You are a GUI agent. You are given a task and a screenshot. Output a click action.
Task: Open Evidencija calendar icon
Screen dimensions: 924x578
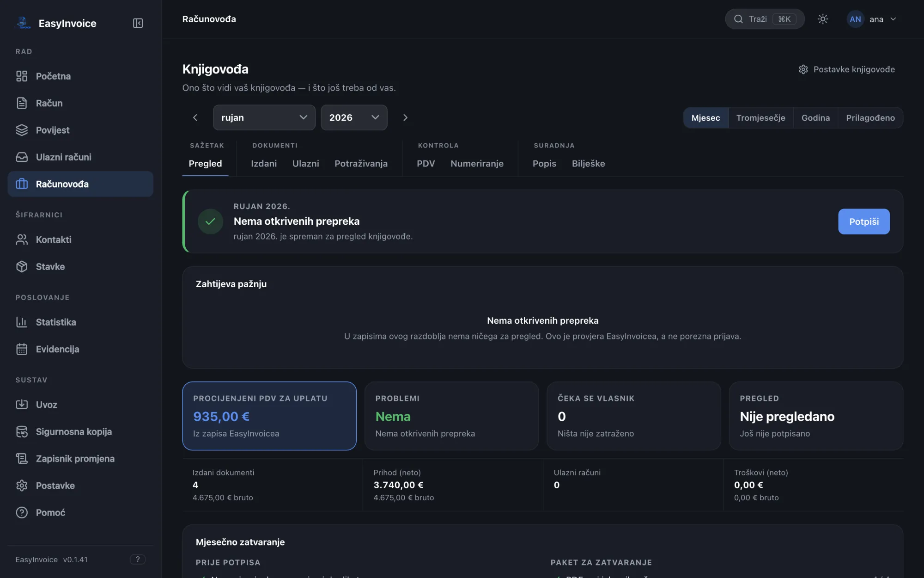[x=22, y=349]
